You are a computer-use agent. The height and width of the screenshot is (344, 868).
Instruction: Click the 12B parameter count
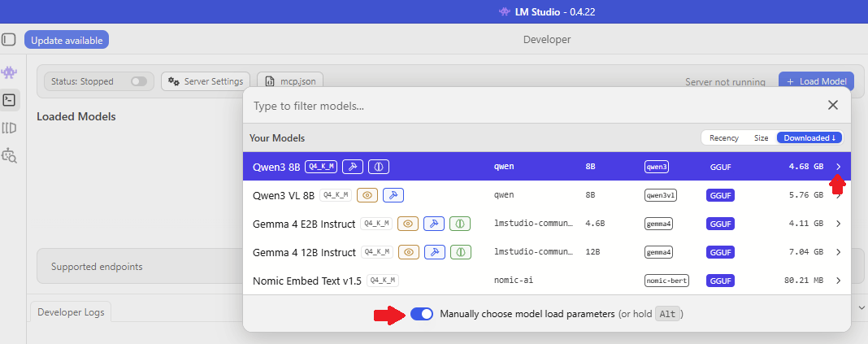point(592,251)
